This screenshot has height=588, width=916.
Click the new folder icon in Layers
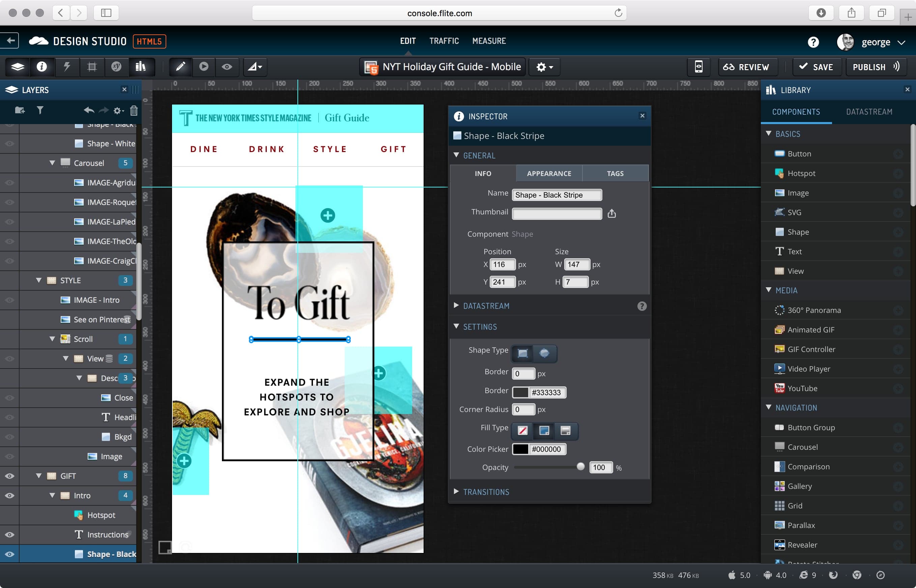(x=20, y=110)
